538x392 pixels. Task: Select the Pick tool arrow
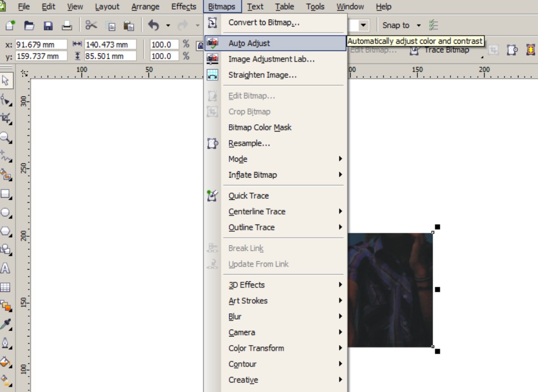(5, 81)
